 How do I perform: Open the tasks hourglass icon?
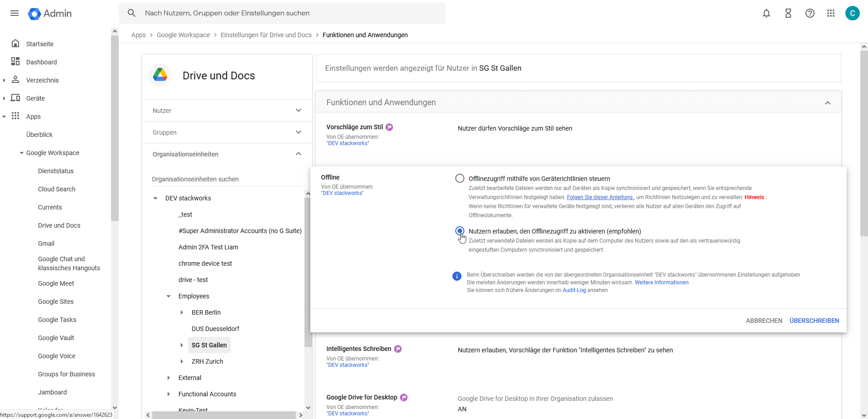pos(788,13)
